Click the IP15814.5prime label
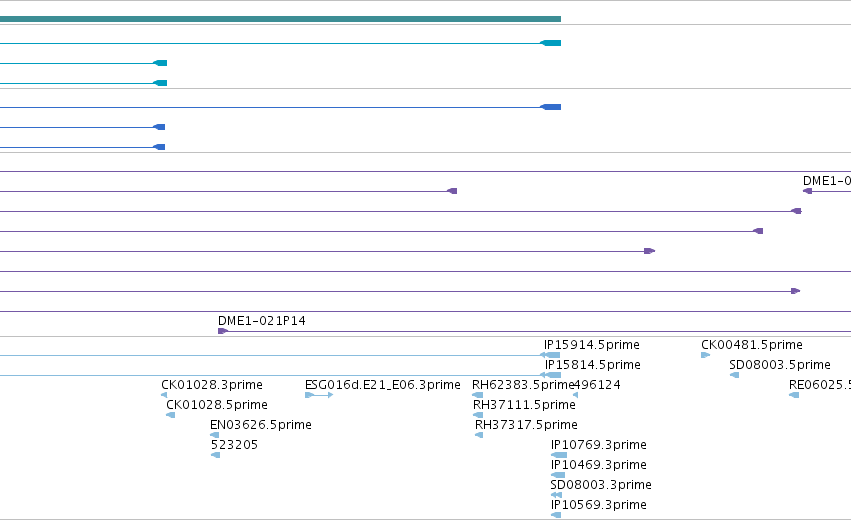The height and width of the screenshot is (520, 851). [593, 365]
